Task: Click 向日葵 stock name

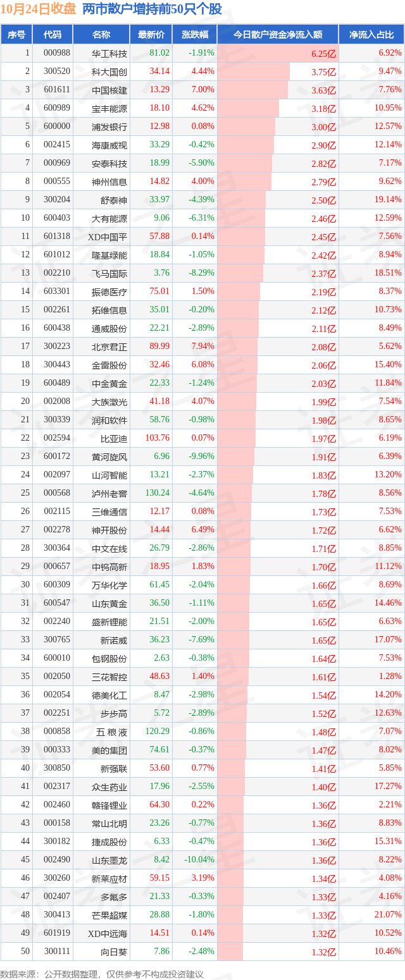Action: 114,952
